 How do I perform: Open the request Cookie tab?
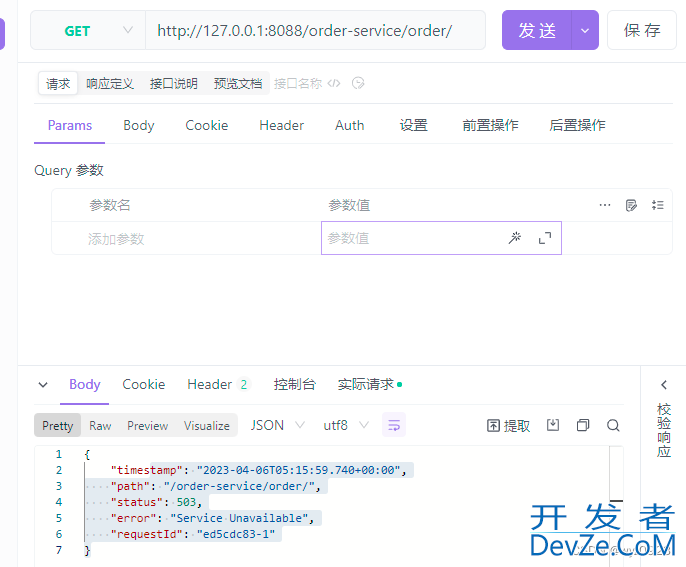point(206,126)
